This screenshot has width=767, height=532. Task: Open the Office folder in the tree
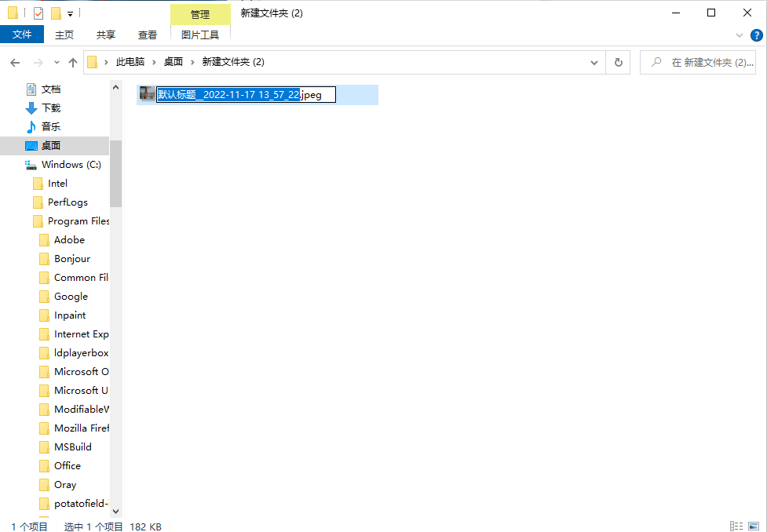click(x=67, y=465)
